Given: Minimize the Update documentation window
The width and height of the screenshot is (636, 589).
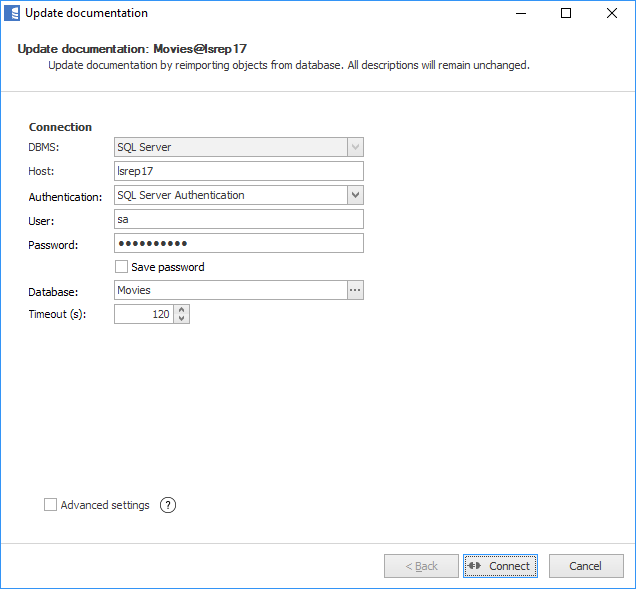Looking at the screenshot, I should pos(520,13).
